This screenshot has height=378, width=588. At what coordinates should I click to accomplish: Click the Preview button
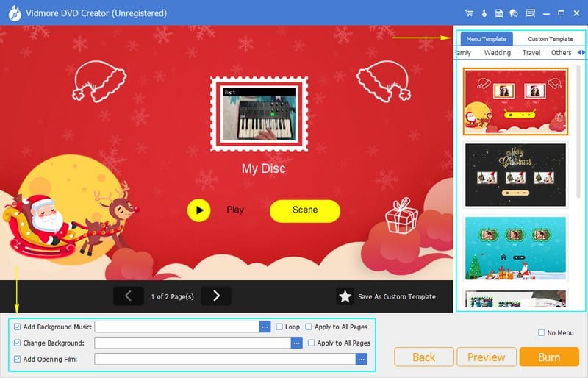[x=486, y=357]
